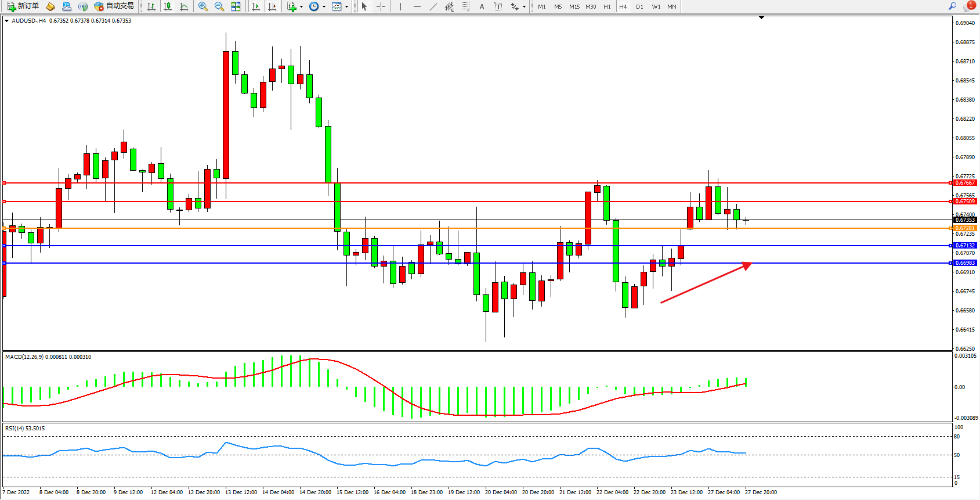The height and width of the screenshot is (500, 980).
Task: Switch chart to bar chart mode
Action: (x=151, y=6)
